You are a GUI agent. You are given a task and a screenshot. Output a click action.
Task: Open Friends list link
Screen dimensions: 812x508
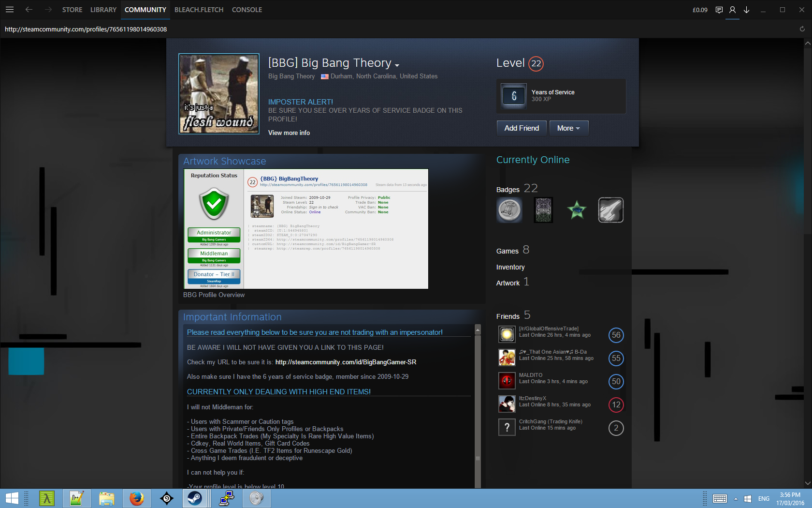click(x=508, y=316)
